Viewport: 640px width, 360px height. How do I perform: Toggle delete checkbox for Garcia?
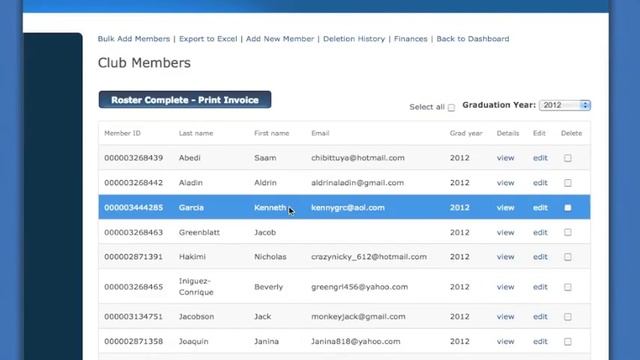pyautogui.click(x=568, y=208)
